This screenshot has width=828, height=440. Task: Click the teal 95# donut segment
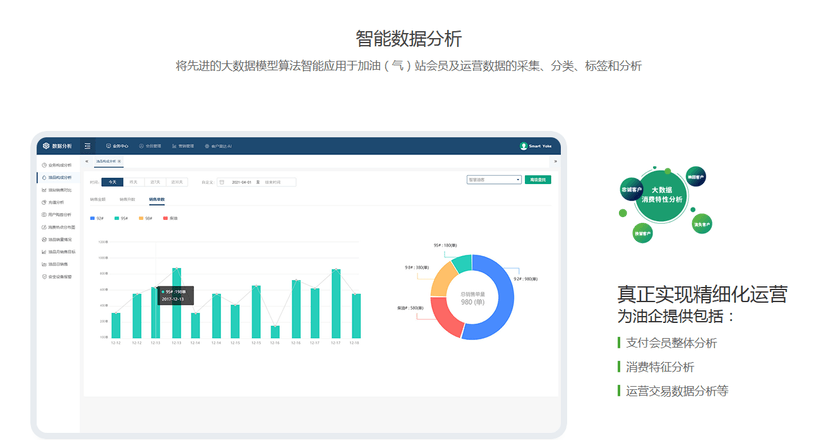[463, 264]
